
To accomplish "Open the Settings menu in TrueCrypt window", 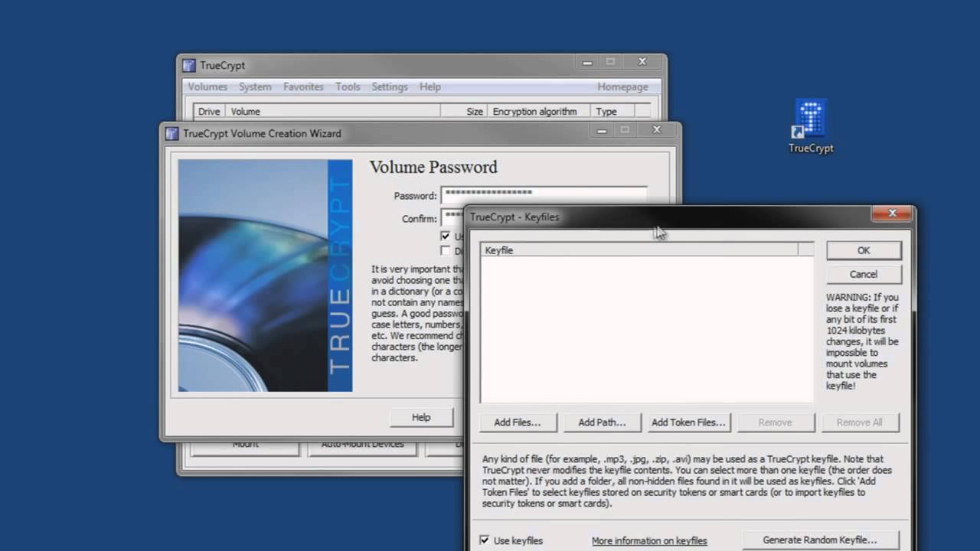I will (x=390, y=87).
